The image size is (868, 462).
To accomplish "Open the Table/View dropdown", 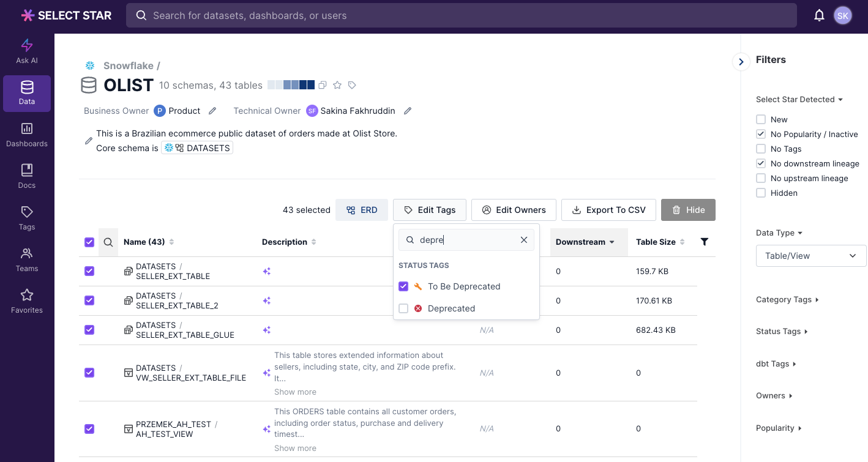I will pos(811,256).
